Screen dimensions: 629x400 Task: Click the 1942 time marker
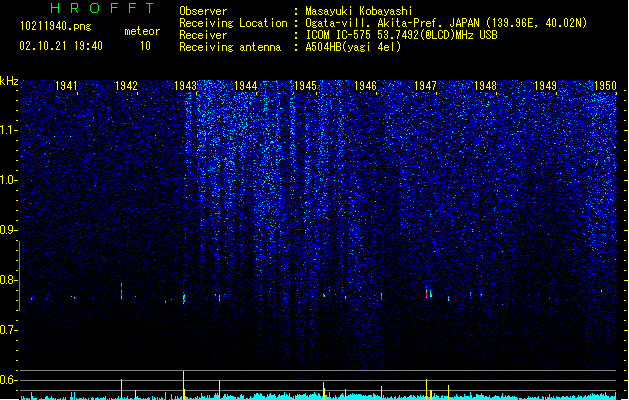[x=126, y=86]
